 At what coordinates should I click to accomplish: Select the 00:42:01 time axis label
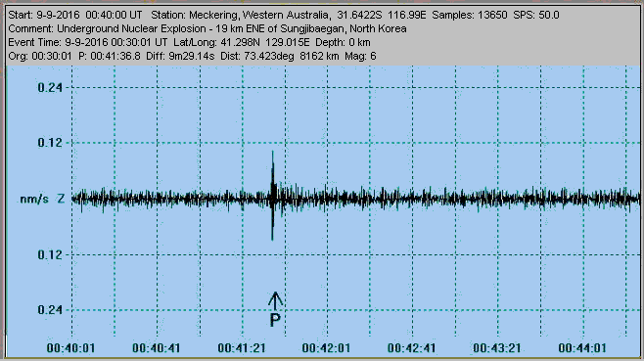pyautogui.click(x=326, y=348)
